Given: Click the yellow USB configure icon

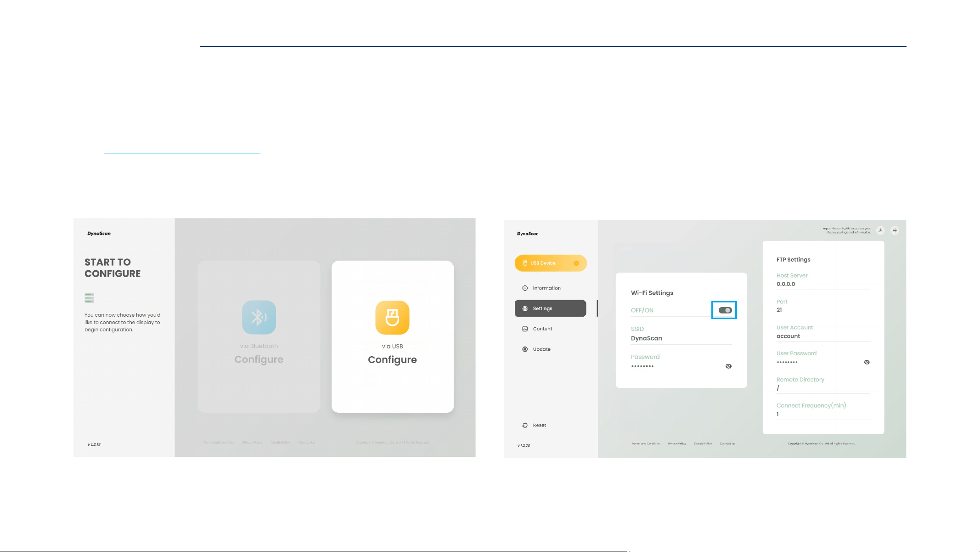Looking at the screenshot, I should (x=392, y=318).
